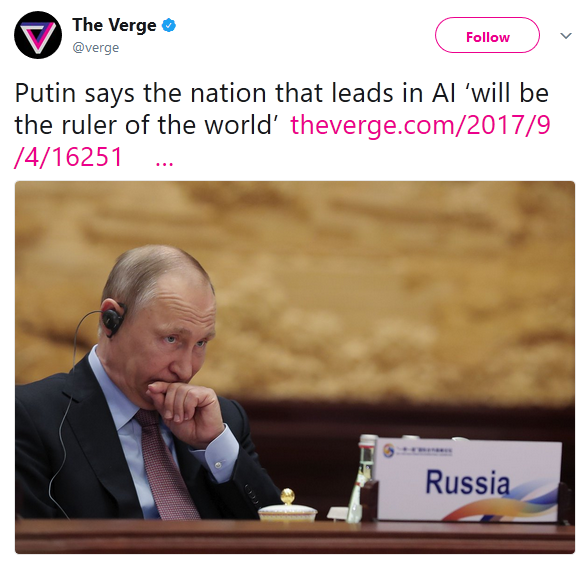This screenshot has height=572, width=586.
Task: Click the man's purple tie in photo
Action: [x=167, y=464]
